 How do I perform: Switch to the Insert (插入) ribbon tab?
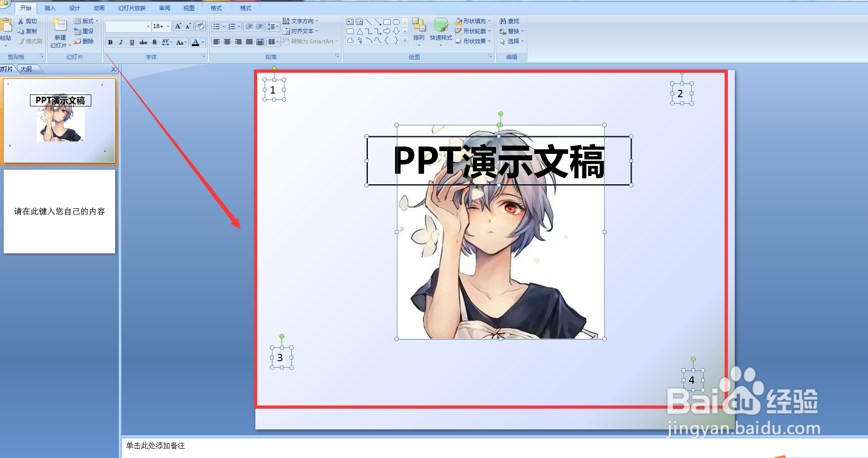coord(50,8)
